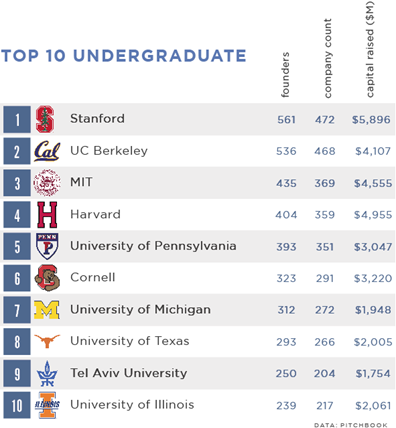The width and height of the screenshot is (396, 428).
Task: Click Stanford's $5,896 capital value
Action: (371, 120)
